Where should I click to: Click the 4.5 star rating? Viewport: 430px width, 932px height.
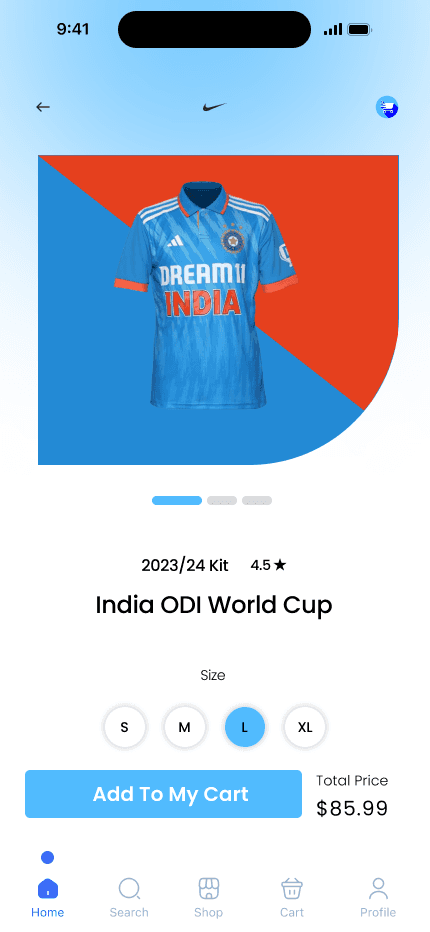[x=268, y=565]
